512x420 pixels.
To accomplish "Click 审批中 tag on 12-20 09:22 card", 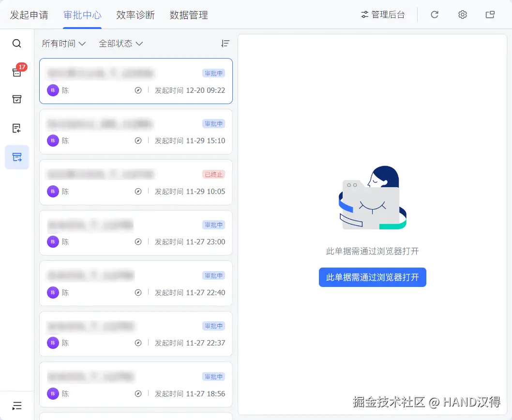I will pos(213,74).
